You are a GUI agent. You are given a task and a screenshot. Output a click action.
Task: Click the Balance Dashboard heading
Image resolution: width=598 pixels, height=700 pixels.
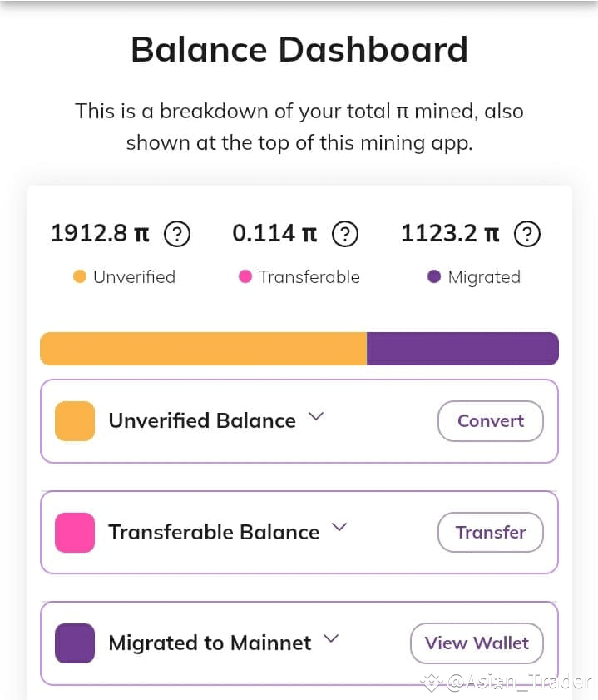(x=299, y=50)
